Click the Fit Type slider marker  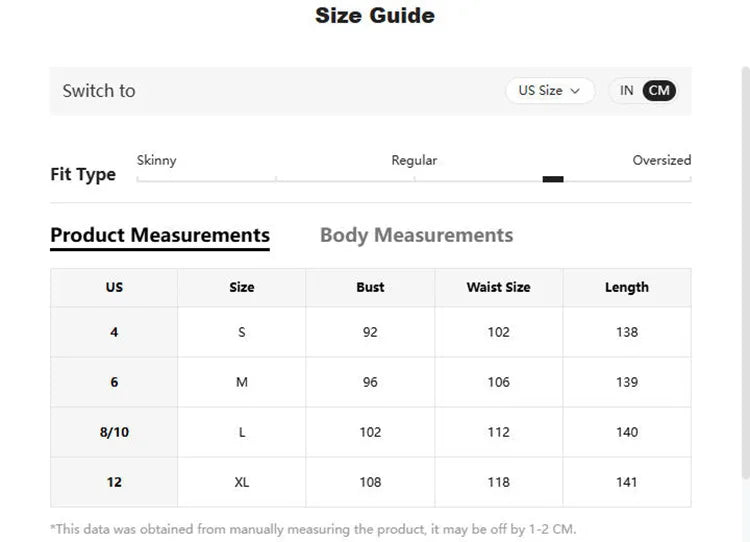point(553,179)
